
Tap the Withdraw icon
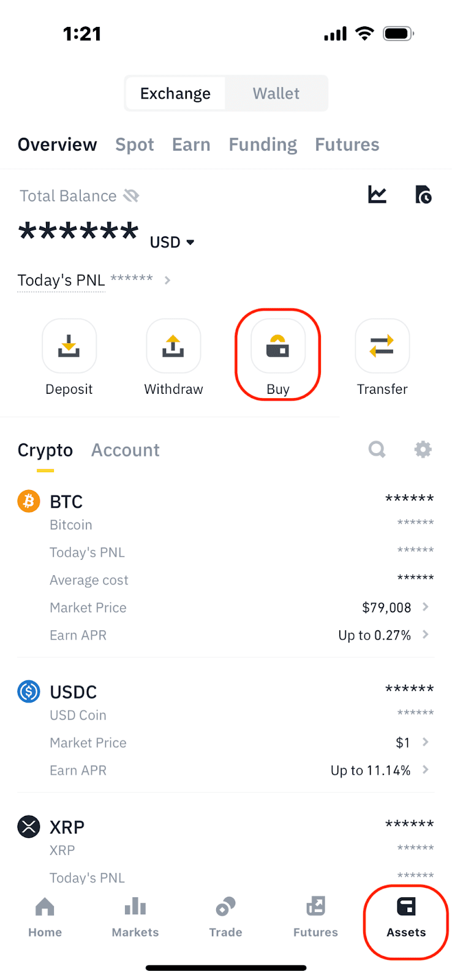(173, 346)
